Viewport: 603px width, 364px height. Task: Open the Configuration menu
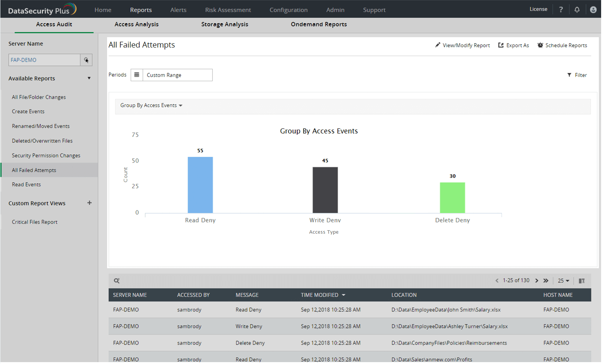tap(289, 10)
